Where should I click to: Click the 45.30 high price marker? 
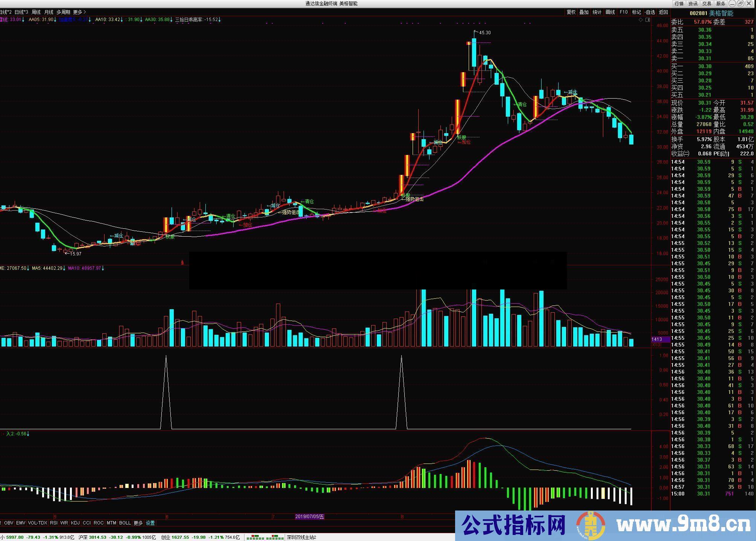484,33
